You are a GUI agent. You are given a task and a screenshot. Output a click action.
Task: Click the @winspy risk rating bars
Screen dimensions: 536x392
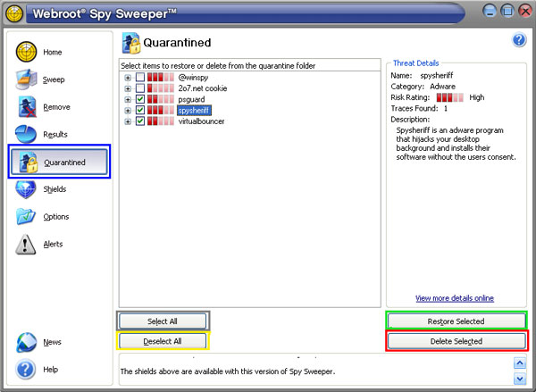(x=161, y=77)
